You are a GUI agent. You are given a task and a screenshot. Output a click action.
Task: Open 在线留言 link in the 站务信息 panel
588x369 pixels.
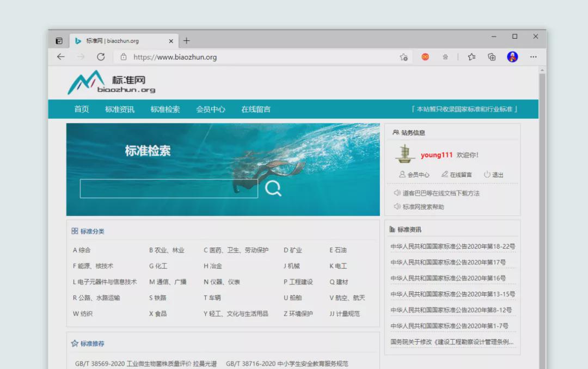[x=456, y=175]
